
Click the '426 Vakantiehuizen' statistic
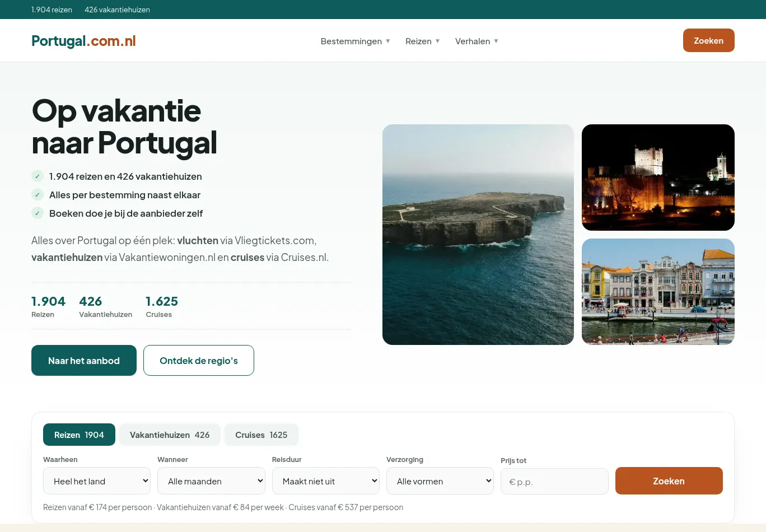click(105, 306)
